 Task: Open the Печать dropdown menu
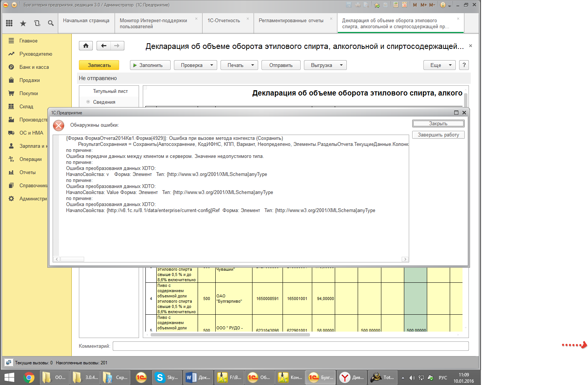239,65
